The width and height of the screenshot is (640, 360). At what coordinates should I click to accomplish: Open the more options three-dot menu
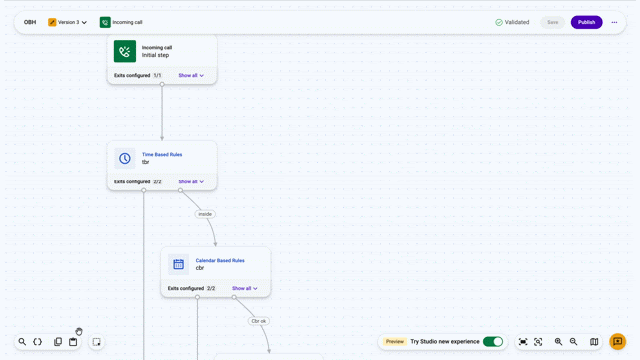pyautogui.click(x=614, y=22)
